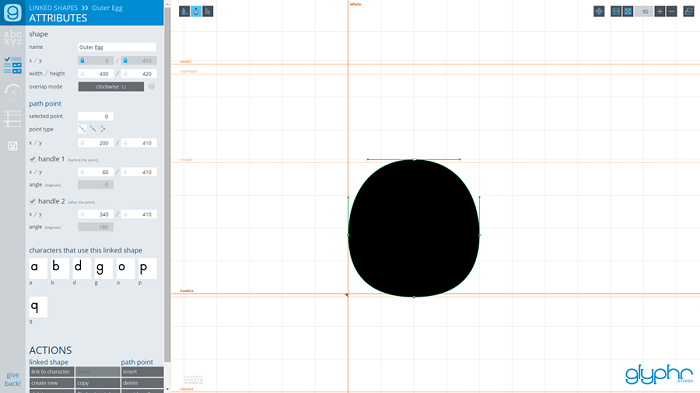This screenshot has width=700, height=393.
Task: Click the Glyphr Studio logo icon
Action: click(12, 13)
